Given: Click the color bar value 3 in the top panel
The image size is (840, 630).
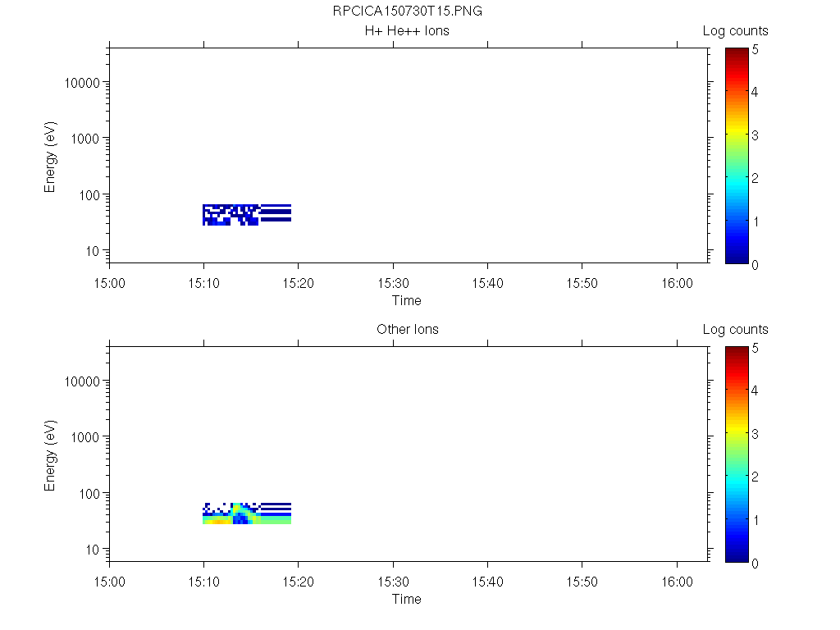Looking at the screenshot, I should tap(755, 135).
